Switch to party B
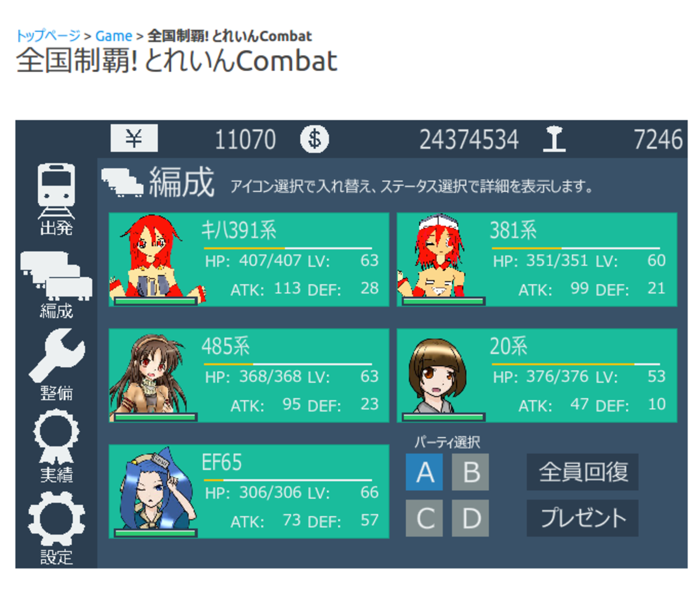This screenshot has height=590, width=700. pyautogui.click(x=470, y=472)
